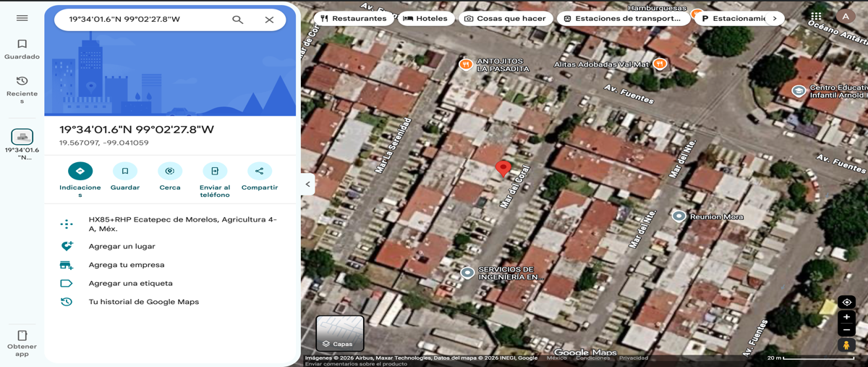Click Alitas Adobadas Val-Mat marker
The width and height of the screenshot is (868, 367).
point(659,64)
